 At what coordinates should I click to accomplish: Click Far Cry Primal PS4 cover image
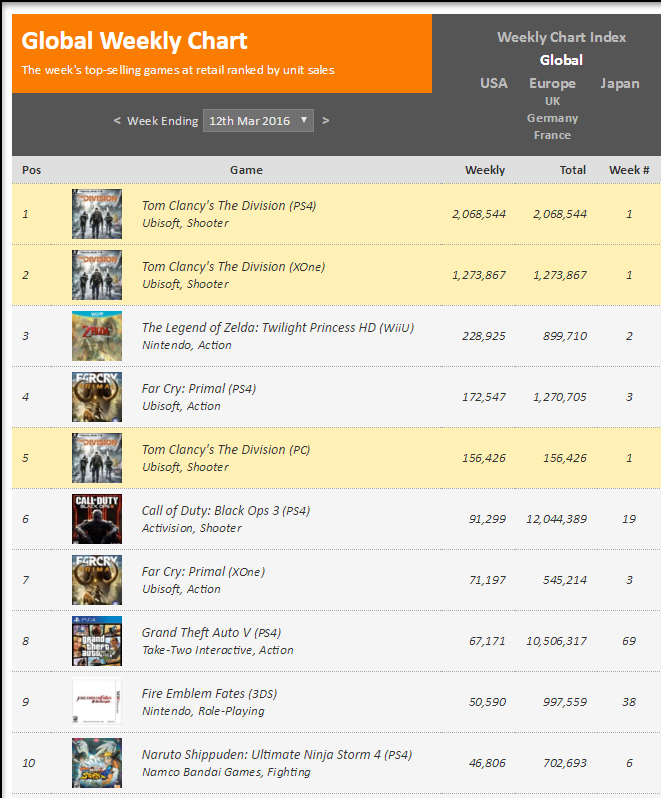pyautogui.click(x=97, y=397)
